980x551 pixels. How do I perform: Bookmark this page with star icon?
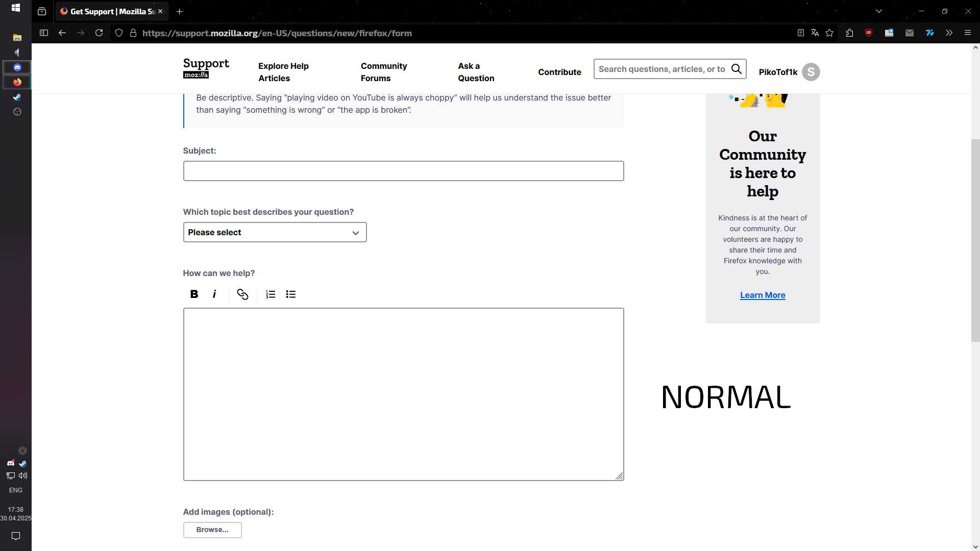[x=829, y=33]
